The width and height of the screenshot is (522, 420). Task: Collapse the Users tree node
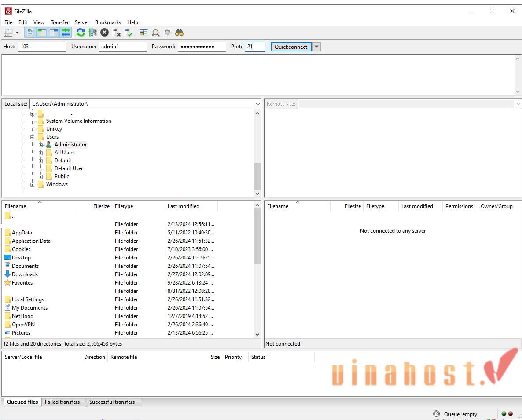pyautogui.click(x=32, y=137)
